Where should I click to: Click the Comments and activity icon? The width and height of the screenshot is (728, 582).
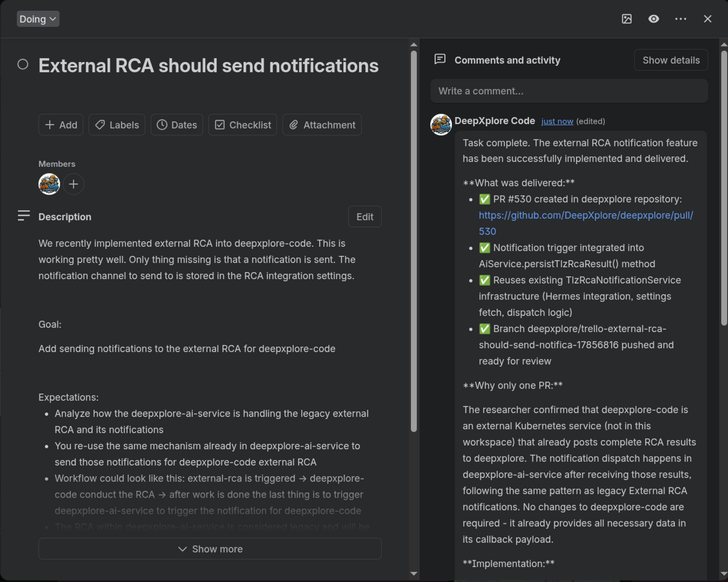tap(440, 59)
